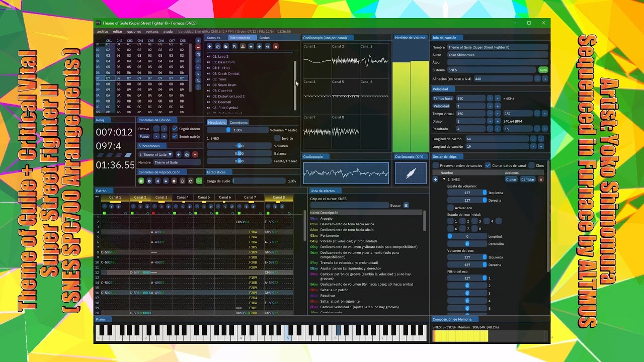Screen dimensions: 644x362
Task: Open effect list filter menu icon
Action: point(406,205)
